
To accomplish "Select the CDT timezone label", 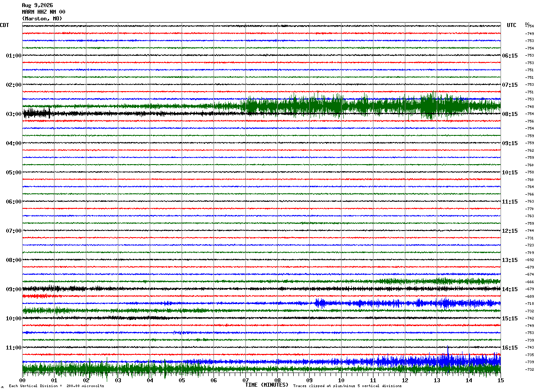I will [x=4, y=25].
